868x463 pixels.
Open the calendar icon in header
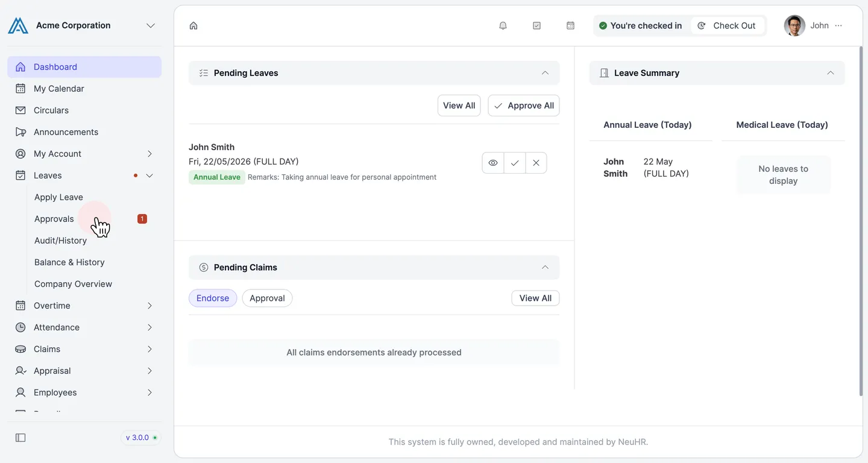[570, 25]
